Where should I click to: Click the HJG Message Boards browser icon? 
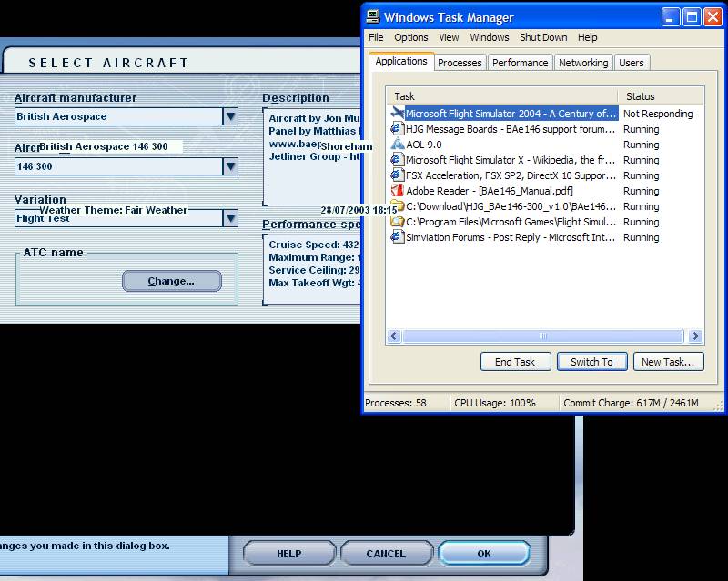click(x=397, y=129)
